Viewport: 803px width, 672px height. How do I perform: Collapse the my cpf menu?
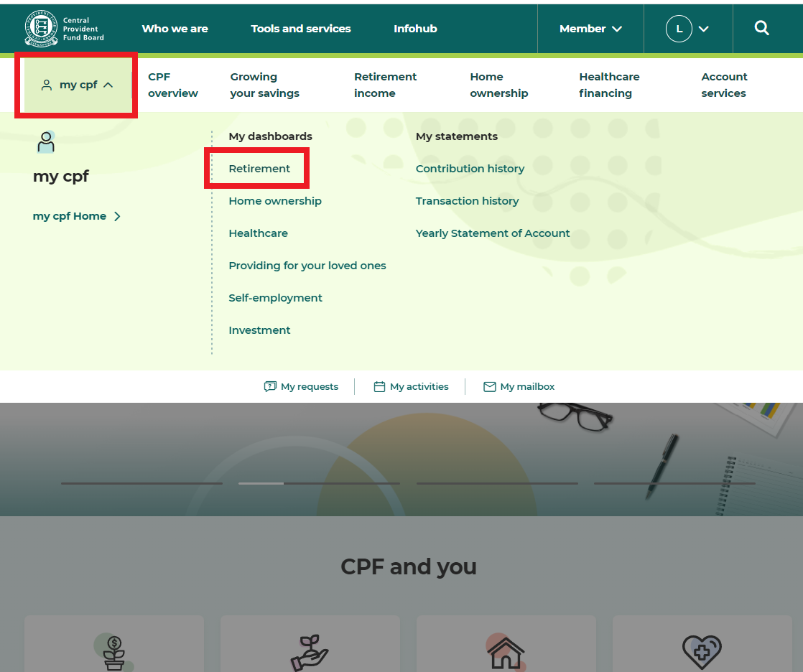click(x=78, y=85)
